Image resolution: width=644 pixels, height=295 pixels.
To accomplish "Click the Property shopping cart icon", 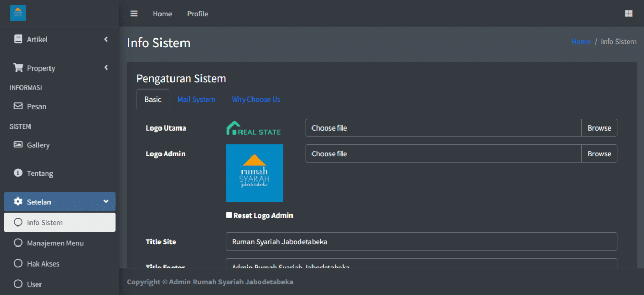I will 18,68.
